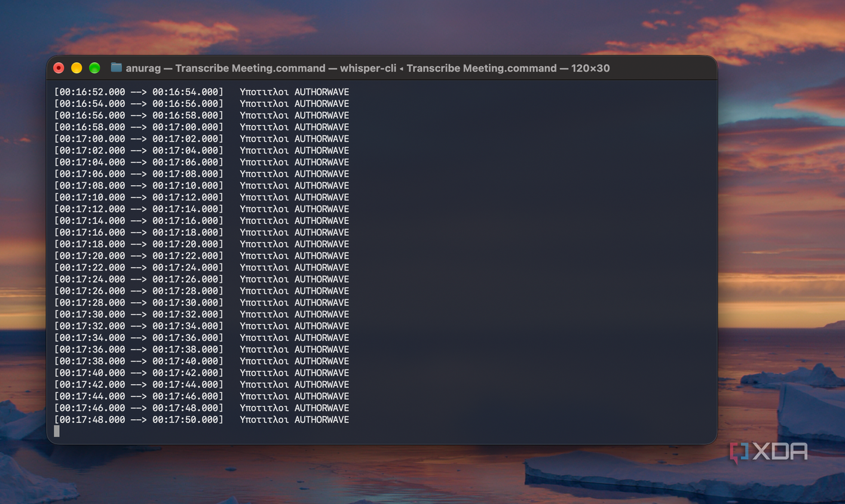Click the folder icon in the title bar
The width and height of the screenshot is (845, 504).
pos(117,67)
